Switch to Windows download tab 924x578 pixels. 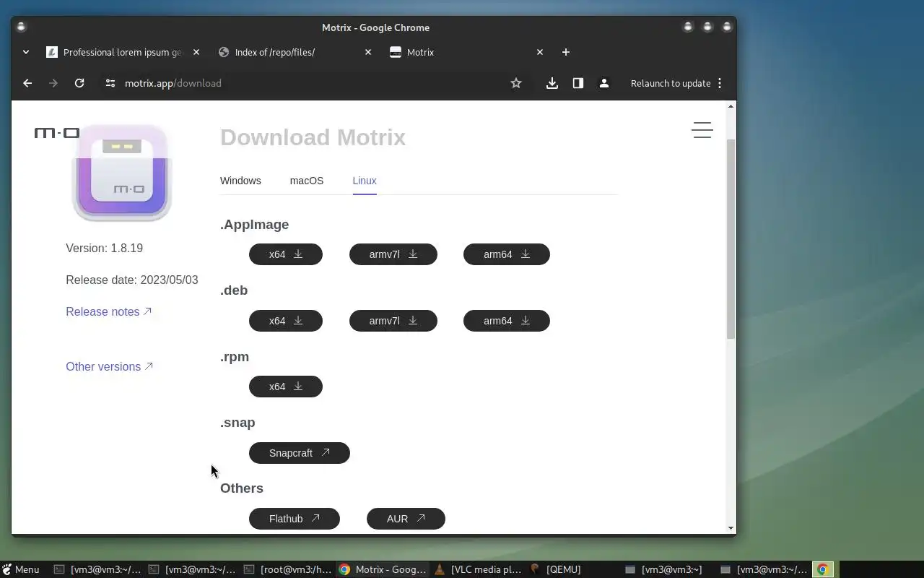click(240, 181)
